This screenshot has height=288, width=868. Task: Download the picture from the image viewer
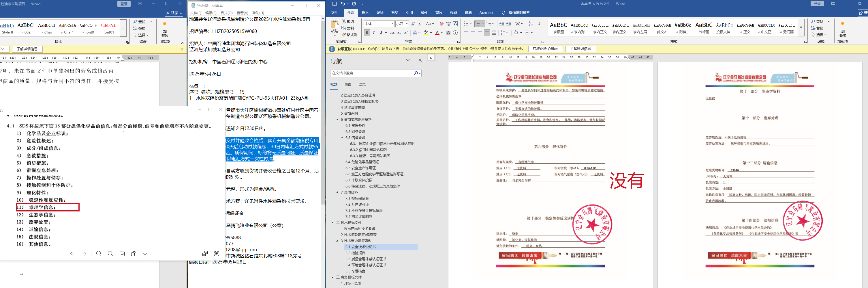[x=145, y=254]
